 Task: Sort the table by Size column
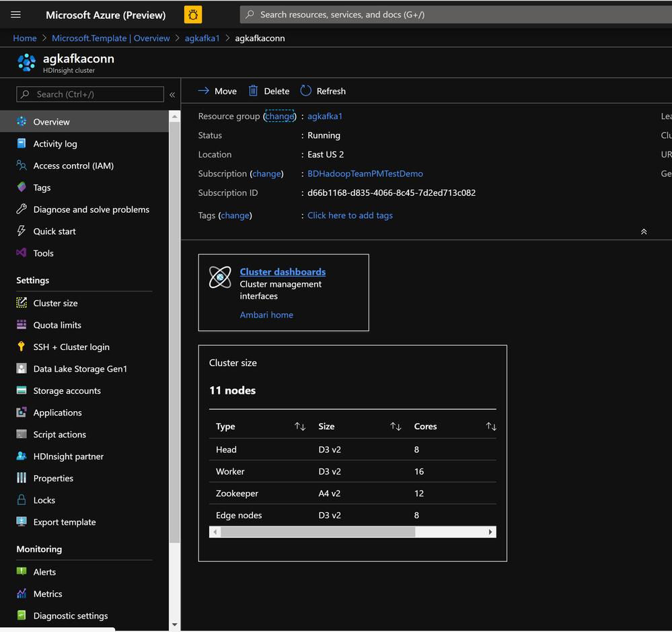[396, 426]
